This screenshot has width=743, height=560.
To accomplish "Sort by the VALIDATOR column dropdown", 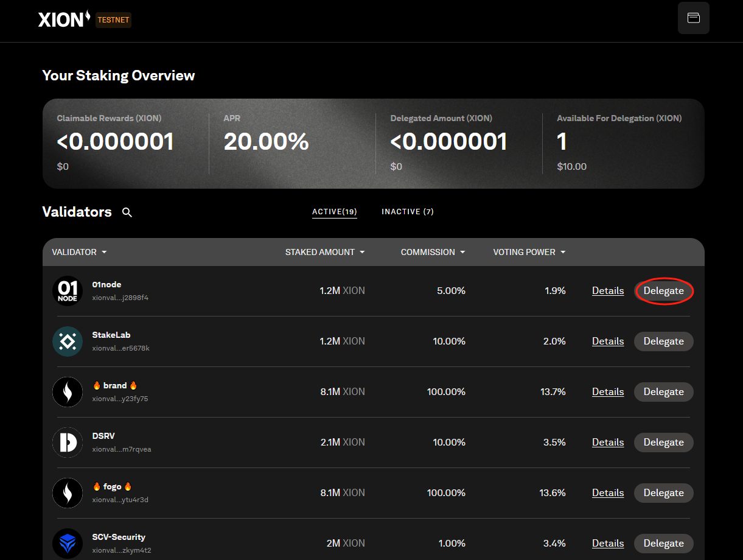I will 80,252.
